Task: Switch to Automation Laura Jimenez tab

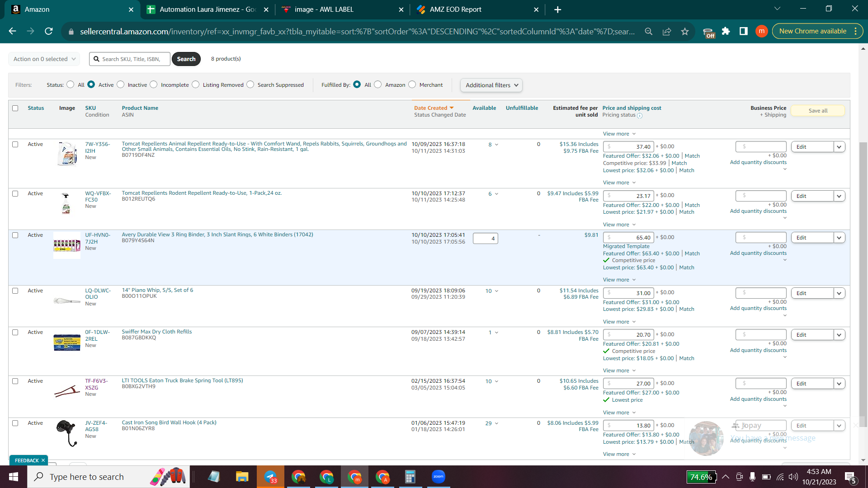Action: (x=208, y=9)
